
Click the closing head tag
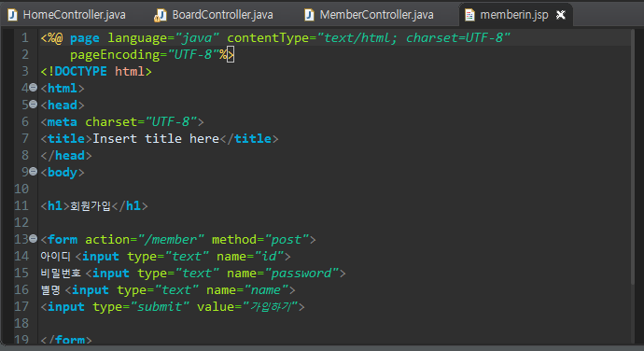pos(66,155)
